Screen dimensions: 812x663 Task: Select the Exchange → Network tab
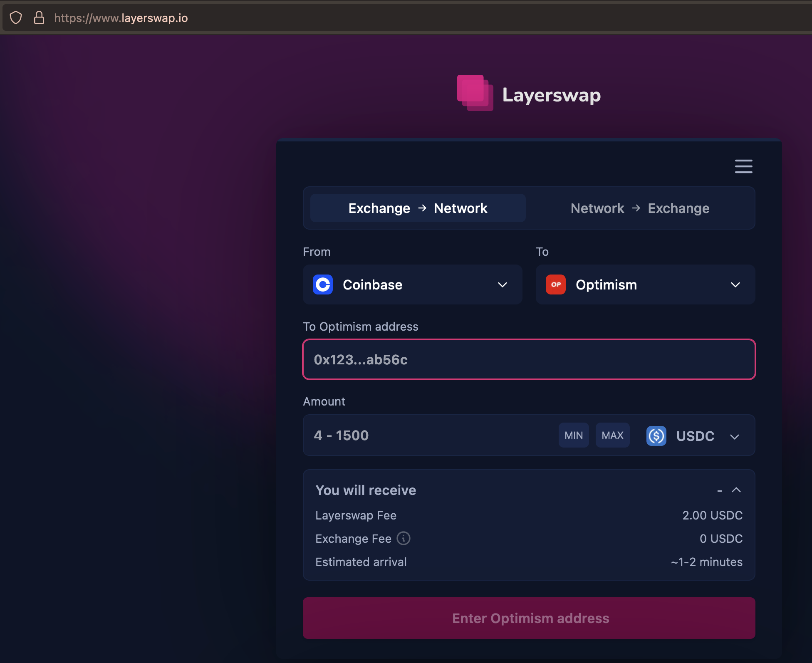point(418,208)
